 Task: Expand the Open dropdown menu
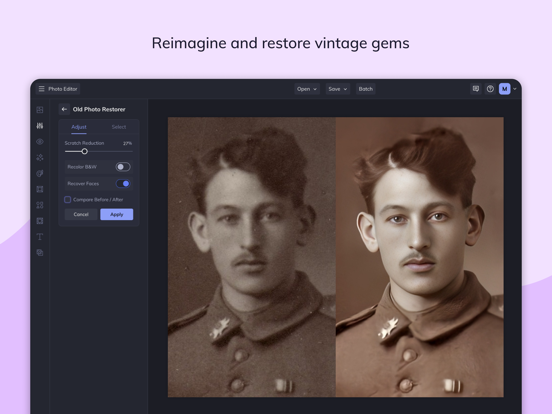tap(307, 89)
